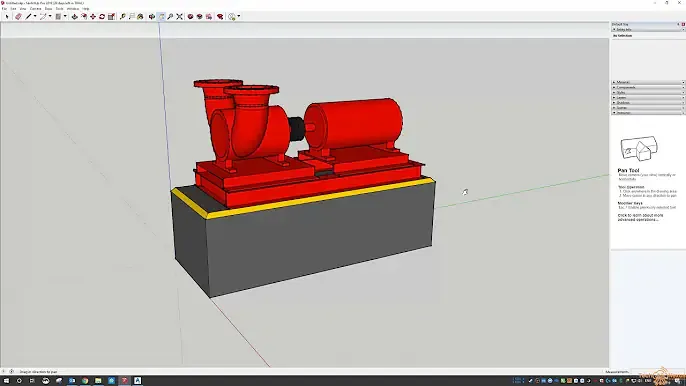686x386 pixels.
Task: Expand the Materials panel
Action: [648, 82]
